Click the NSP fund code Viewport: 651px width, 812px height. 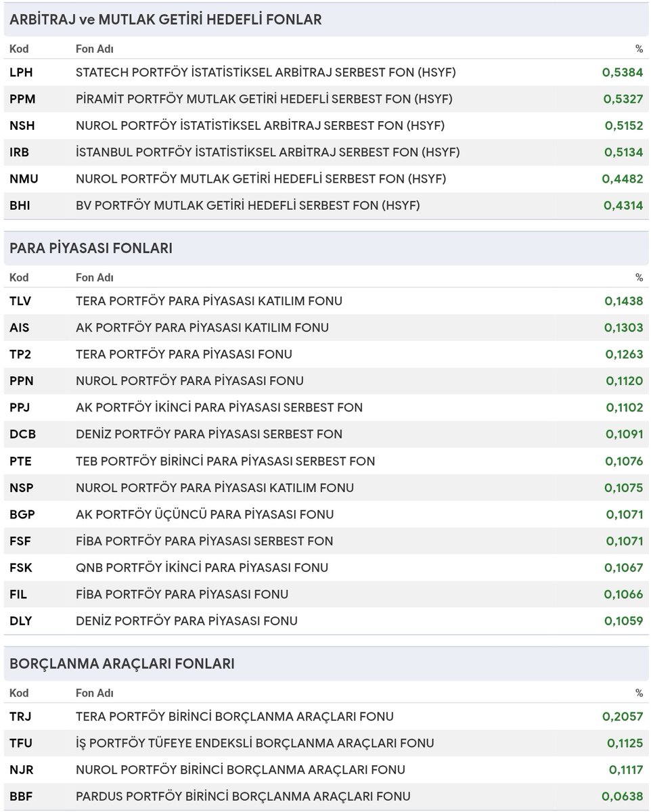coord(22,488)
